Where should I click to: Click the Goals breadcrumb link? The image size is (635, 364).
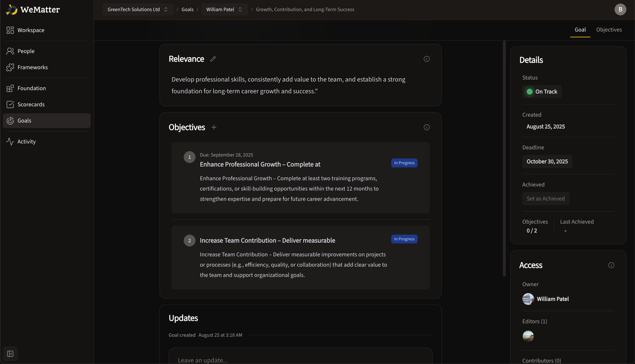(x=187, y=9)
